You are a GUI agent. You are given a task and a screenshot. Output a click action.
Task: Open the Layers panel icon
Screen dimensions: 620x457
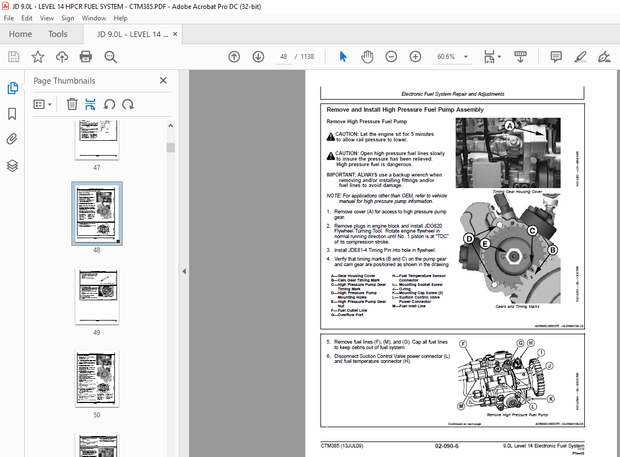[12, 166]
